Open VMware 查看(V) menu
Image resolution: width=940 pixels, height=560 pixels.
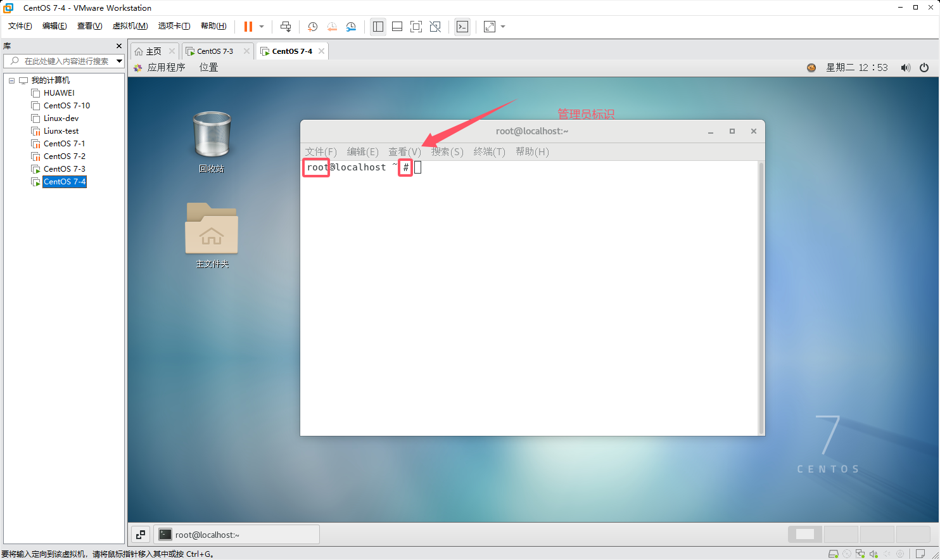point(89,26)
